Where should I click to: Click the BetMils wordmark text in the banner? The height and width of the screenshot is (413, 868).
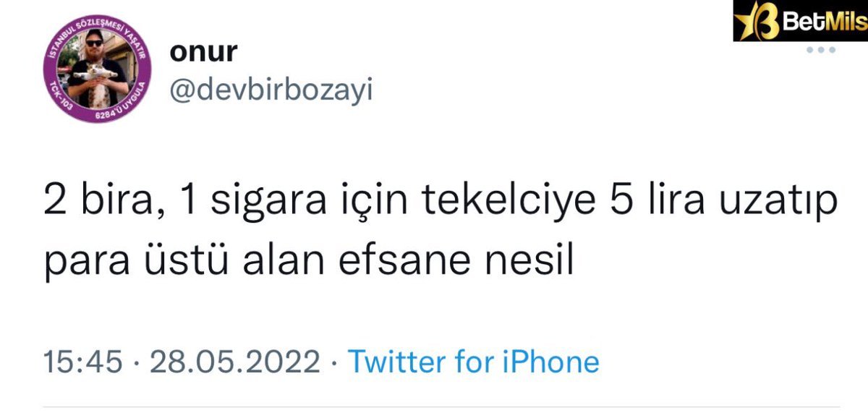tap(825, 21)
